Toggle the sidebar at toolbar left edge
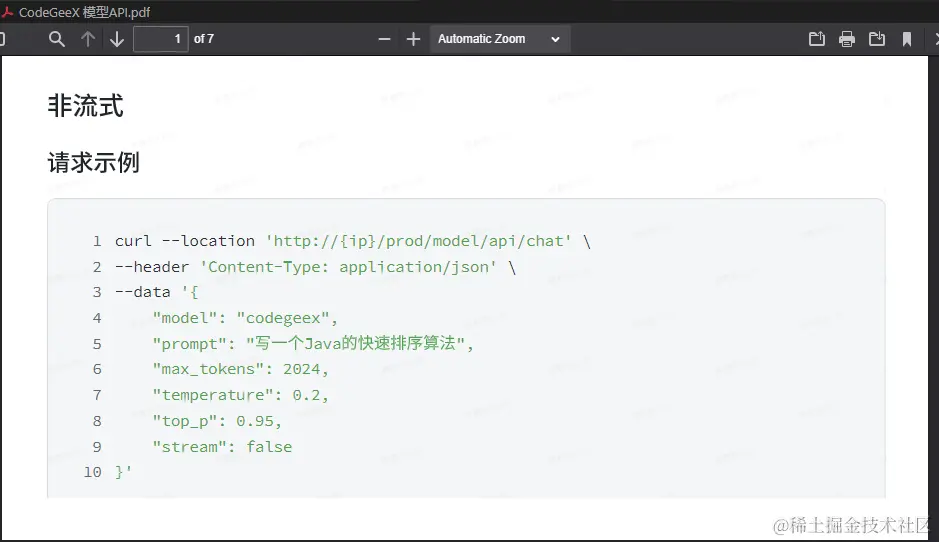The image size is (939, 542). pyautogui.click(x=2, y=40)
